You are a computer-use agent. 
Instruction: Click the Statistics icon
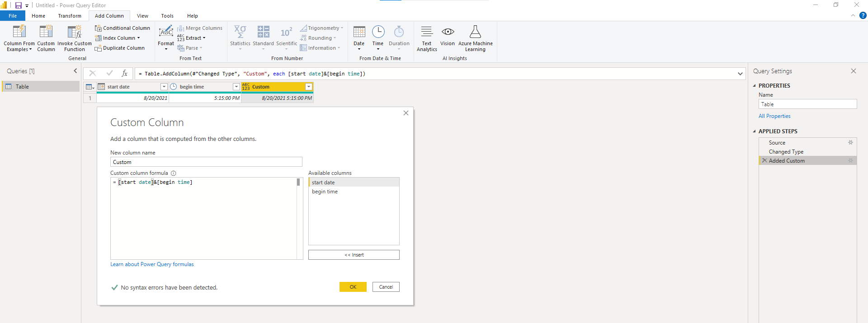click(240, 32)
